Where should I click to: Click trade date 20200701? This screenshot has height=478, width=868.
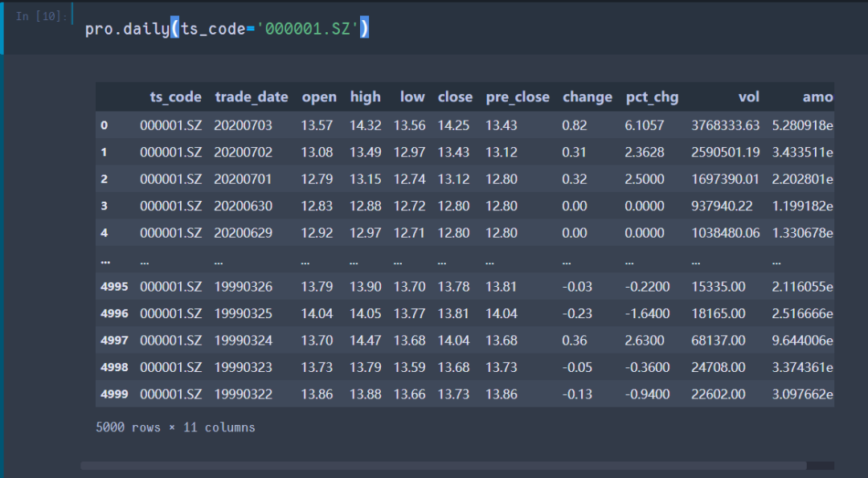click(x=243, y=179)
